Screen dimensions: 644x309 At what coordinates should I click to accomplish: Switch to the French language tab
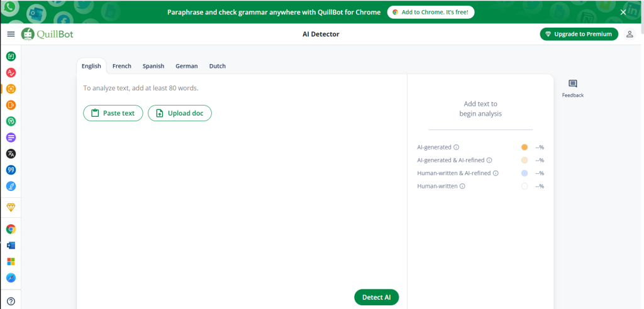(x=121, y=66)
